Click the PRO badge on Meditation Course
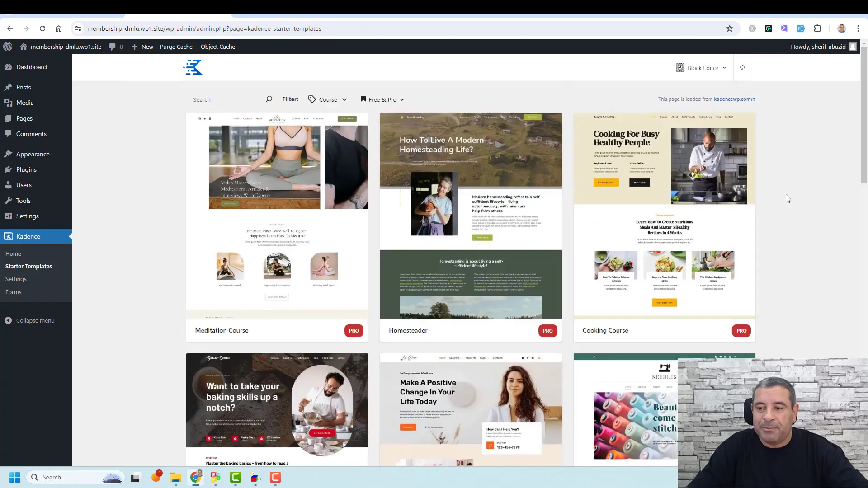This screenshot has height=488, width=868. pos(354,331)
